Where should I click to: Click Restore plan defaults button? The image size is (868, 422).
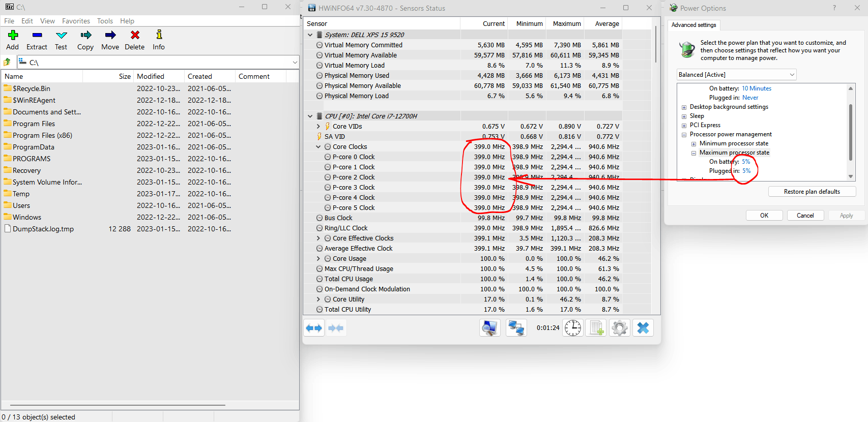click(x=812, y=192)
